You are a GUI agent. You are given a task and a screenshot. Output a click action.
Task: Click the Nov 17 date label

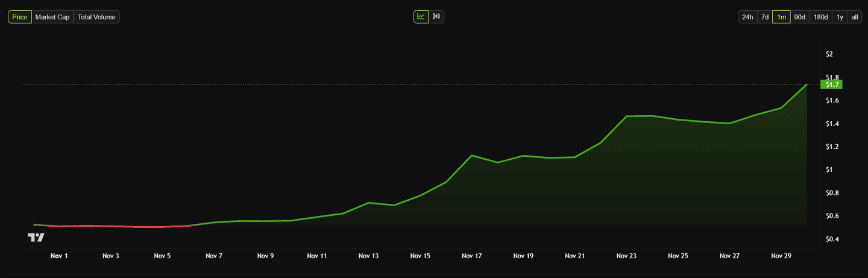pos(471,256)
